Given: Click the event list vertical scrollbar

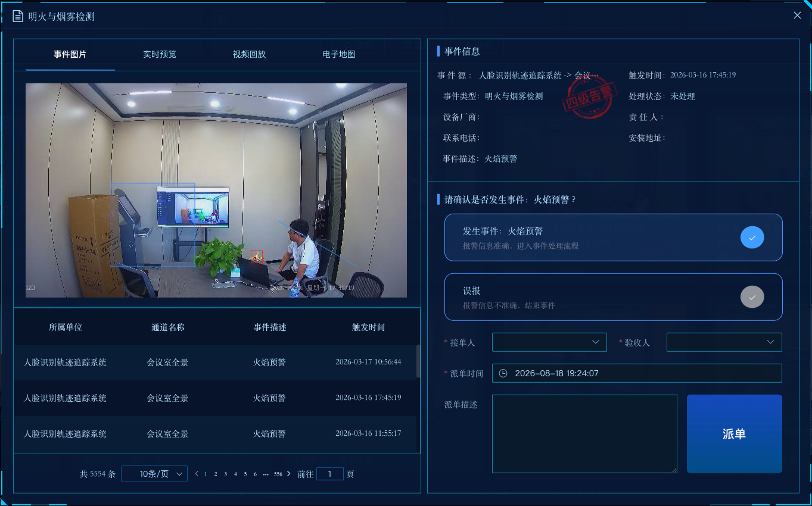Looking at the screenshot, I should pos(418,361).
